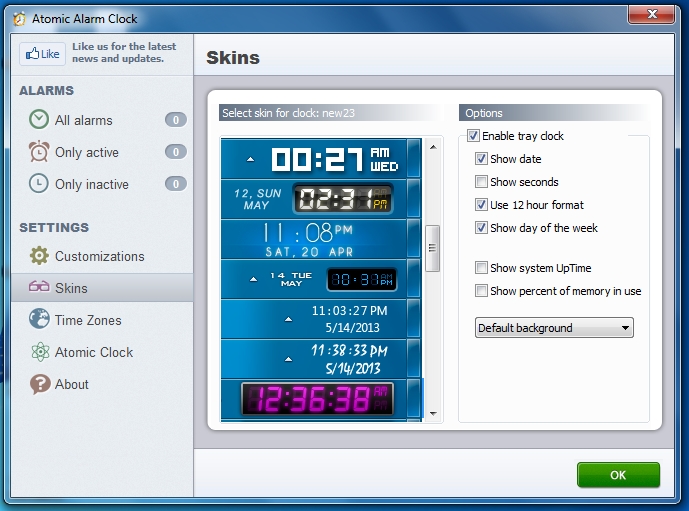Select the 14 TUE MAY digital skin
The image size is (689, 511).
pyautogui.click(x=321, y=279)
